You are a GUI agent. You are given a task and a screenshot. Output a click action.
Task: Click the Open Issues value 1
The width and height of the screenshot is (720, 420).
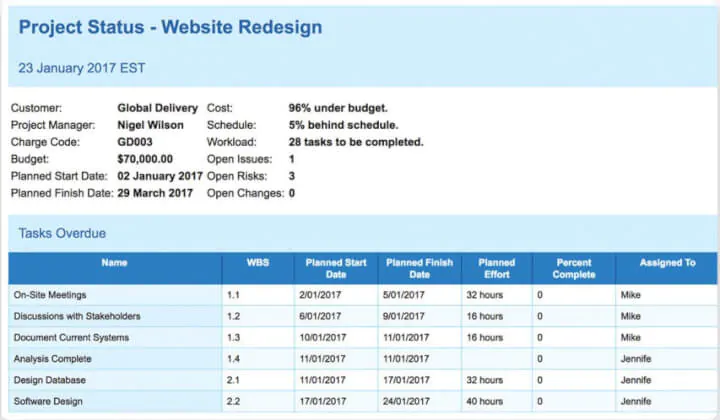click(292, 159)
